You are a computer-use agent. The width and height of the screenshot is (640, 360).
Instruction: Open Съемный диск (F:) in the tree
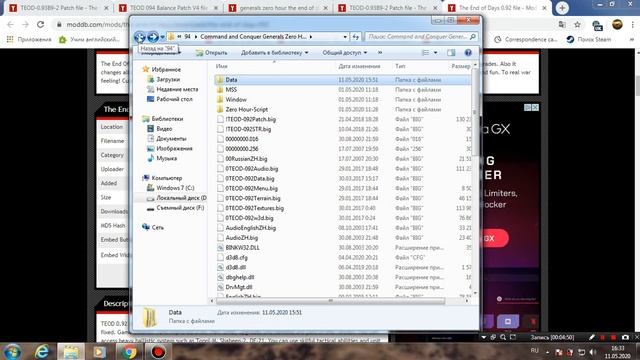coord(180,208)
